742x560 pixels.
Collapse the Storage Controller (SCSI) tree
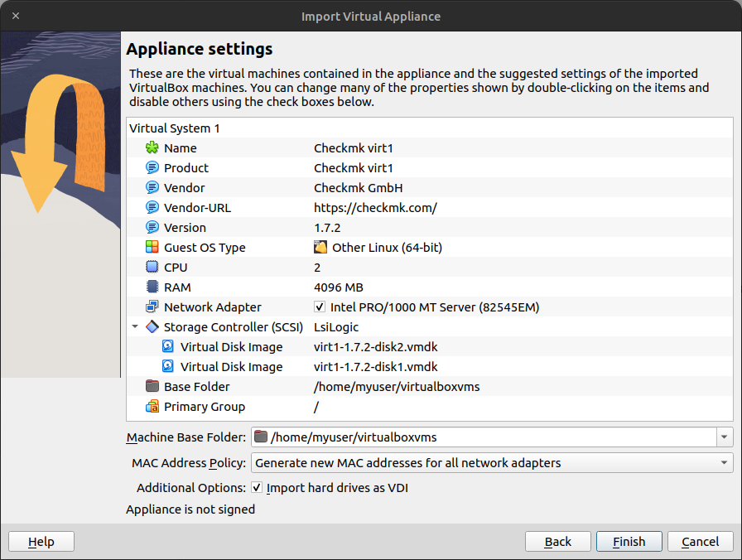click(x=135, y=326)
